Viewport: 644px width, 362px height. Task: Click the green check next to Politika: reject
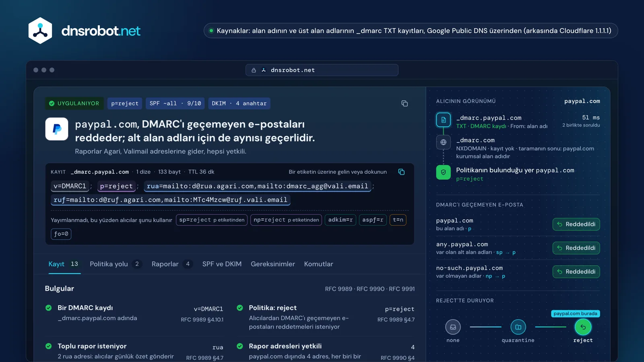point(240,308)
